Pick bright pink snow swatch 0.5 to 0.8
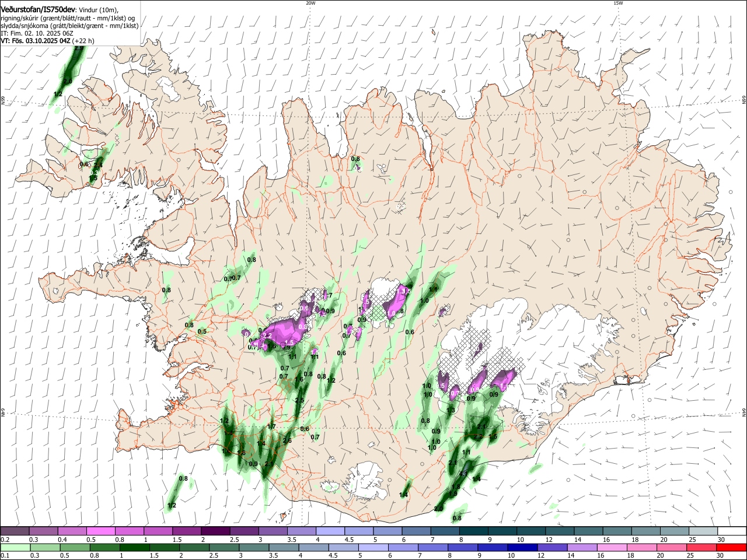This screenshot has width=747, height=560. coord(101,531)
